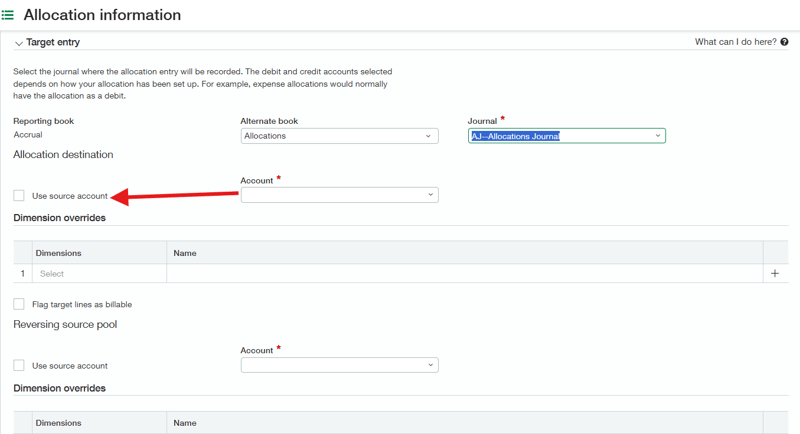
Task: Click the Name header in the bottom table
Action: coord(185,423)
